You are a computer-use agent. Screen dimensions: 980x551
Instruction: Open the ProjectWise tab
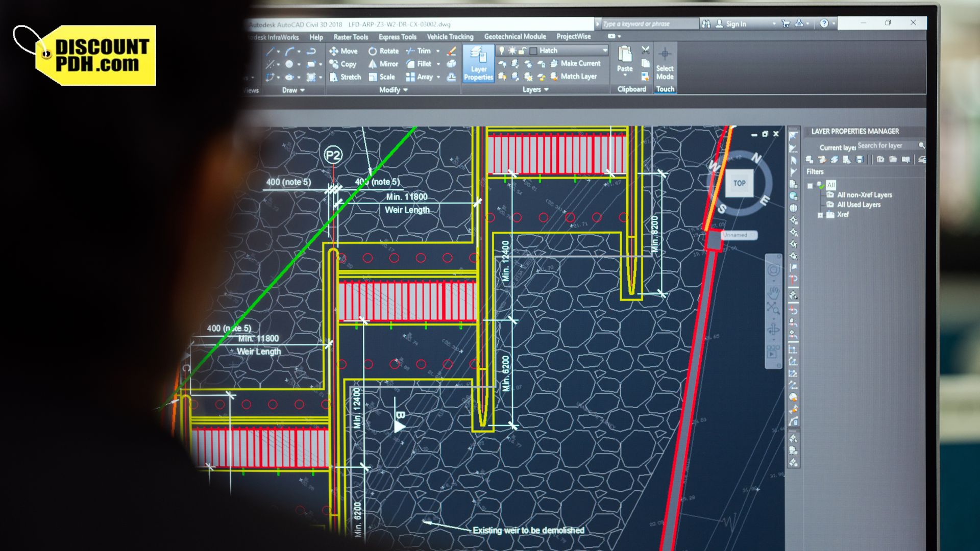[574, 37]
